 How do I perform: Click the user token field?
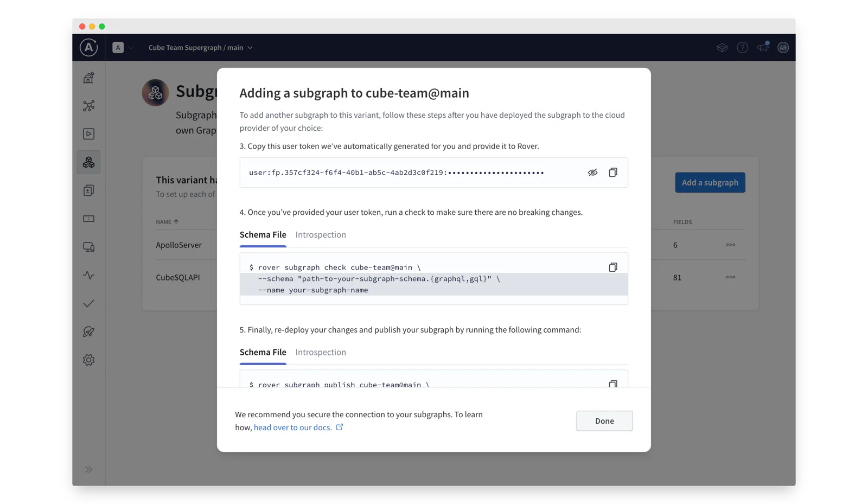click(x=434, y=173)
